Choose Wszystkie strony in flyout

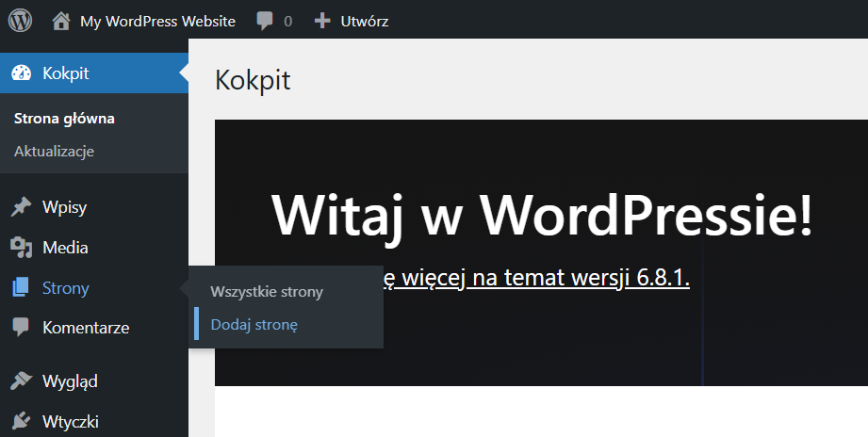pyautogui.click(x=267, y=292)
